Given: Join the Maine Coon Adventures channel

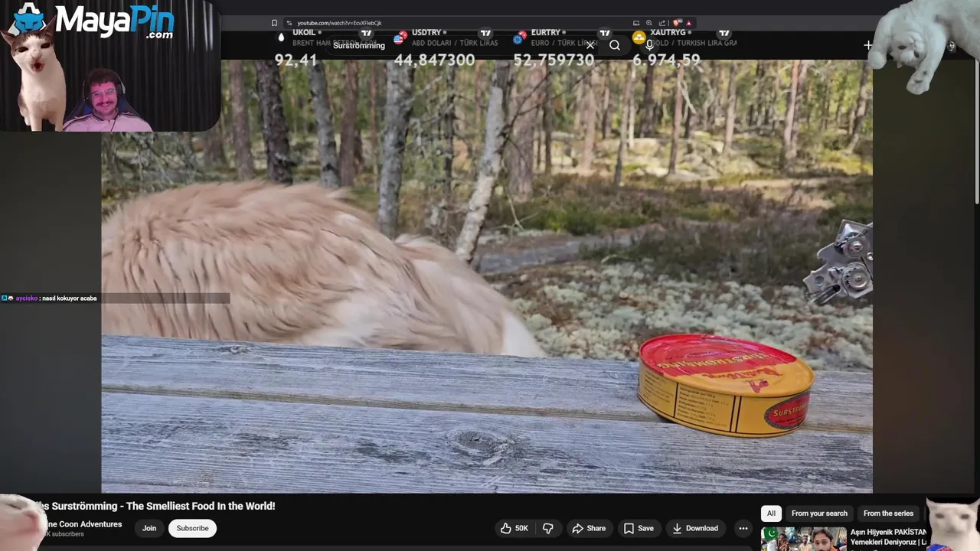Looking at the screenshot, I should [x=149, y=528].
